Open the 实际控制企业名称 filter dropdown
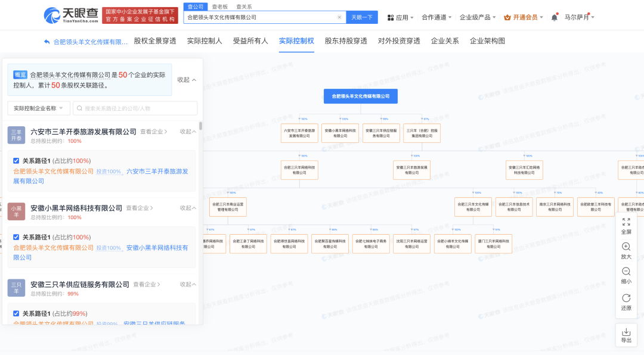The image size is (644, 355). [x=39, y=108]
